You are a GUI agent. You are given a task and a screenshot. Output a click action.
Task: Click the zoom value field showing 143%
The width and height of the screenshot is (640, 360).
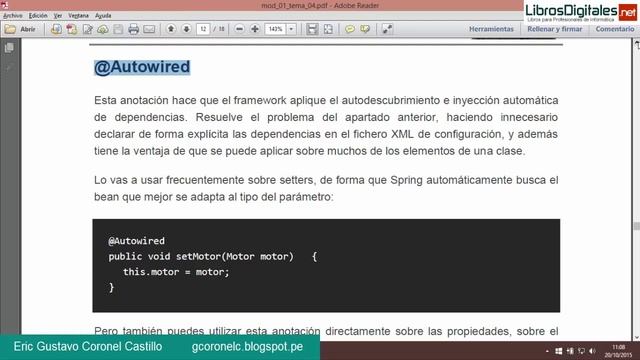pyautogui.click(x=276, y=29)
